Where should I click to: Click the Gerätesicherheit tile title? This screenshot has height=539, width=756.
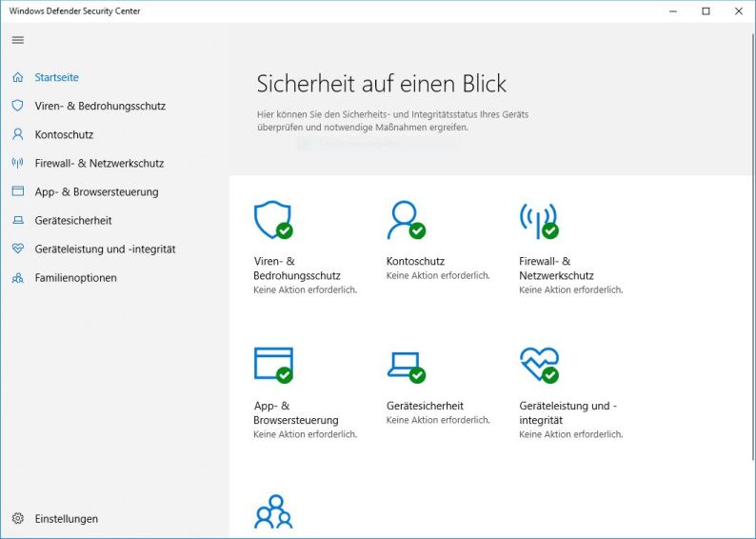425,406
